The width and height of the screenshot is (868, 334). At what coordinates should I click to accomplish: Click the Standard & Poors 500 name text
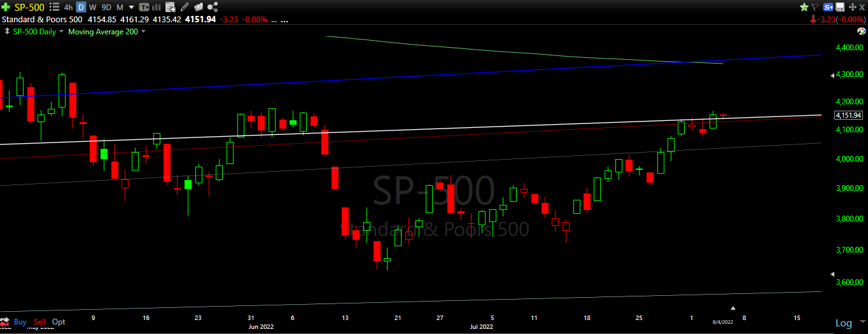pos(42,20)
